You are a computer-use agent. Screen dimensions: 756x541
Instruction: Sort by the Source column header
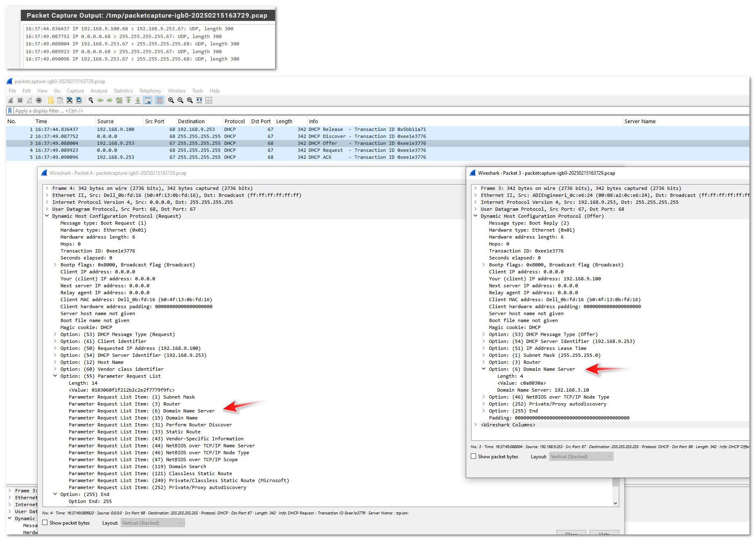(x=119, y=122)
